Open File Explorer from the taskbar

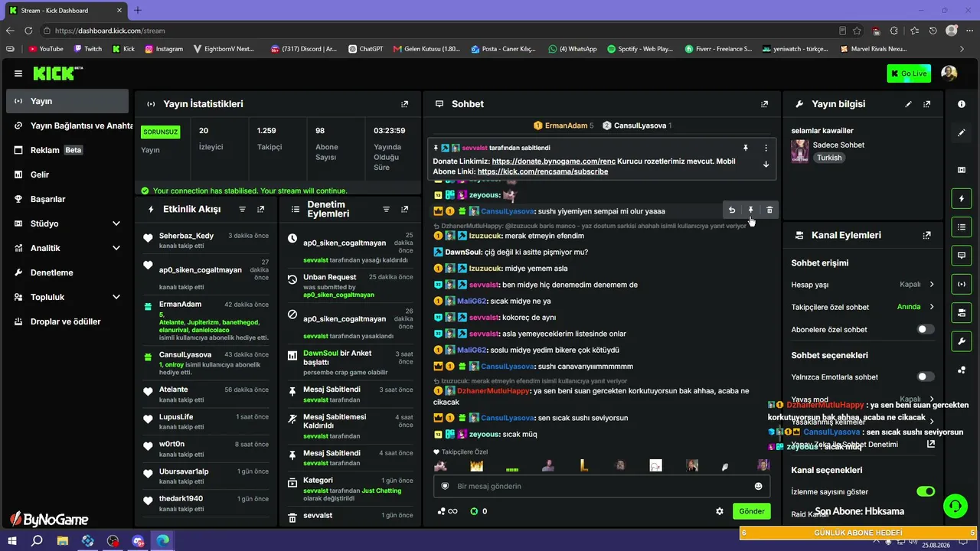[63, 541]
